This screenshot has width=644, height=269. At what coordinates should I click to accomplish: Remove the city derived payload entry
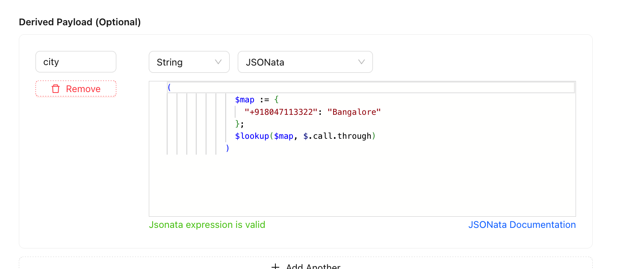(76, 89)
